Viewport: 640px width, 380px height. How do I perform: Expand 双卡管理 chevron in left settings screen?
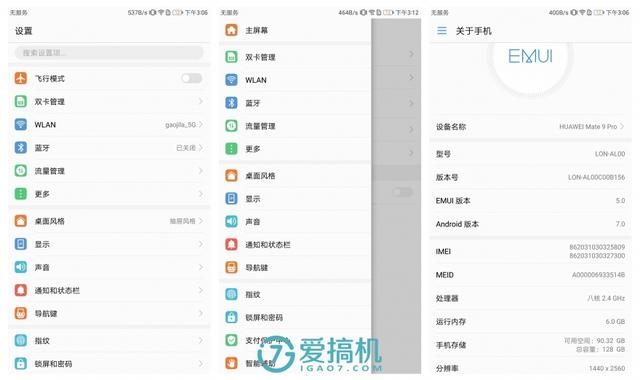coord(200,101)
